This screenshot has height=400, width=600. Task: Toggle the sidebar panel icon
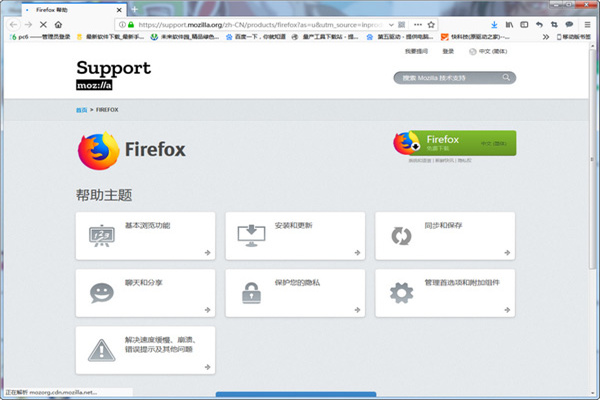(x=524, y=24)
